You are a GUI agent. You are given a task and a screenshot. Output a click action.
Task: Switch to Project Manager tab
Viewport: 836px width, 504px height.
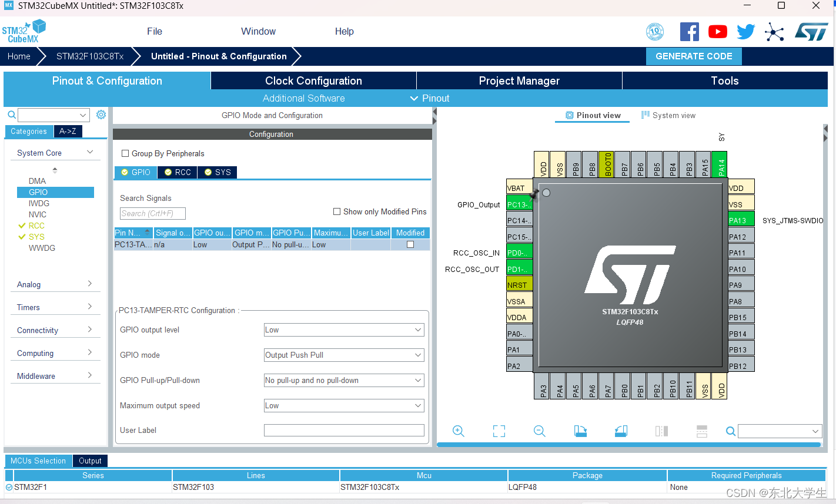[519, 80]
